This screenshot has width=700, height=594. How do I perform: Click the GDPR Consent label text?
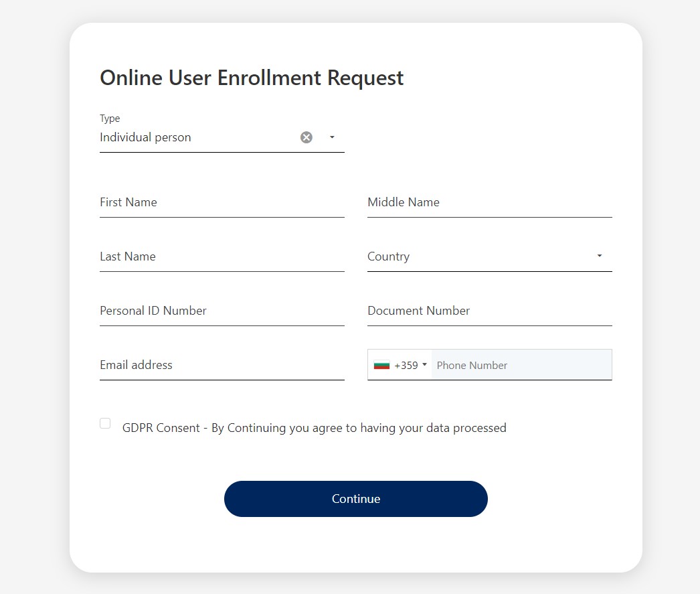click(x=314, y=428)
